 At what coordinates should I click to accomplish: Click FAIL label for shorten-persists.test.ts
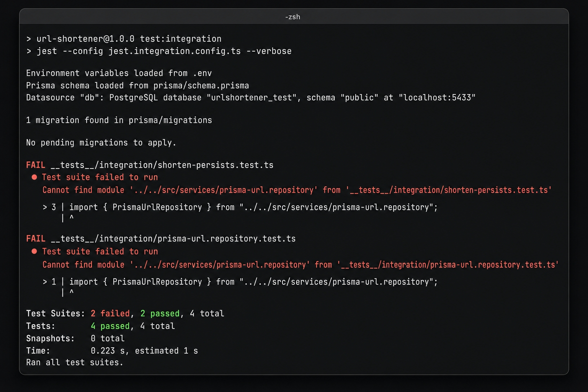pos(36,165)
